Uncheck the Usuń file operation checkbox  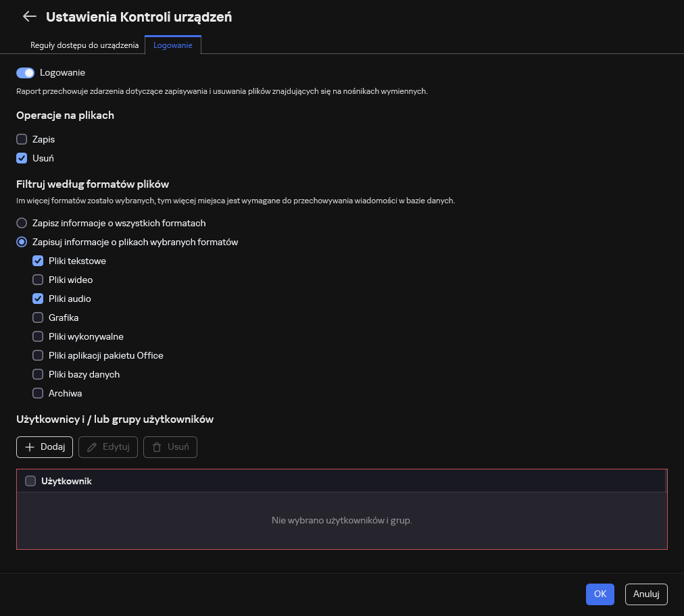(x=22, y=158)
